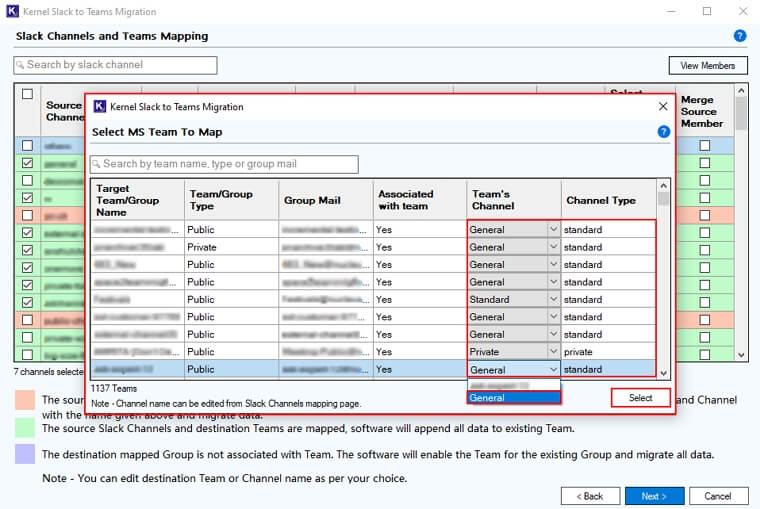760x509 pixels.
Task: Toggle select-all checkbox in Source Channel header
Action: click(x=28, y=94)
